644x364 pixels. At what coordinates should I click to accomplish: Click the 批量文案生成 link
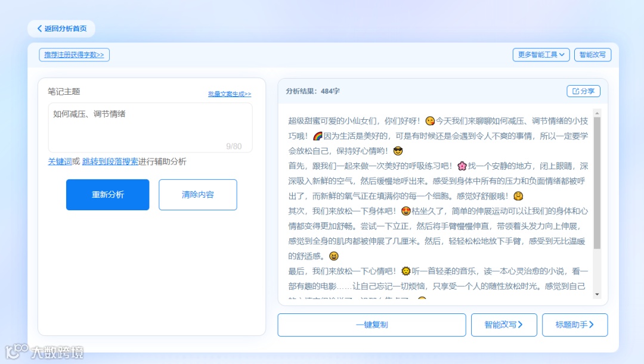[228, 94]
